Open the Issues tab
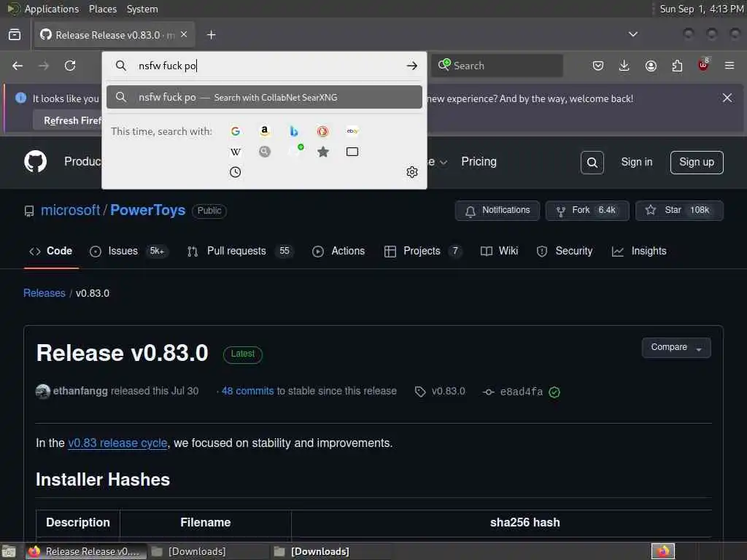Image resolution: width=747 pixels, height=560 pixels. pyautogui.click(x=128, y=251)
